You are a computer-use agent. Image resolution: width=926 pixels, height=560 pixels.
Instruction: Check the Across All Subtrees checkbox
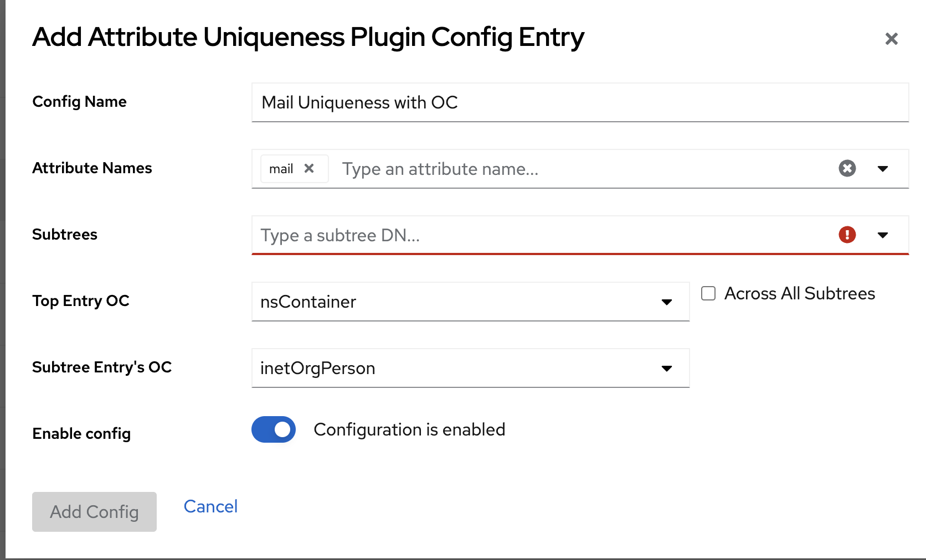coord(708,293)
